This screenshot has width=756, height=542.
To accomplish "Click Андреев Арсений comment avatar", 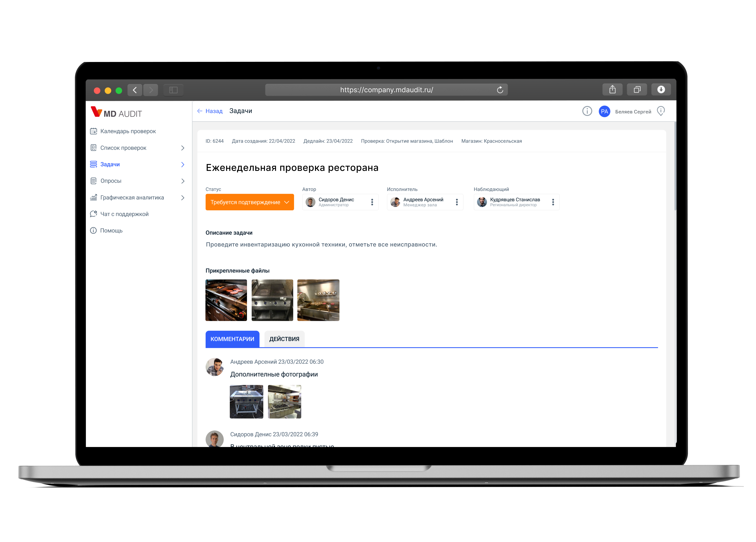I will [x=215, y=367].
